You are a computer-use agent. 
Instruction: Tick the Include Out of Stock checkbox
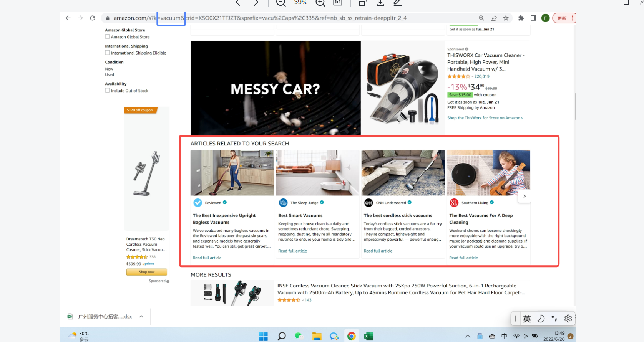tap(108, 91)
